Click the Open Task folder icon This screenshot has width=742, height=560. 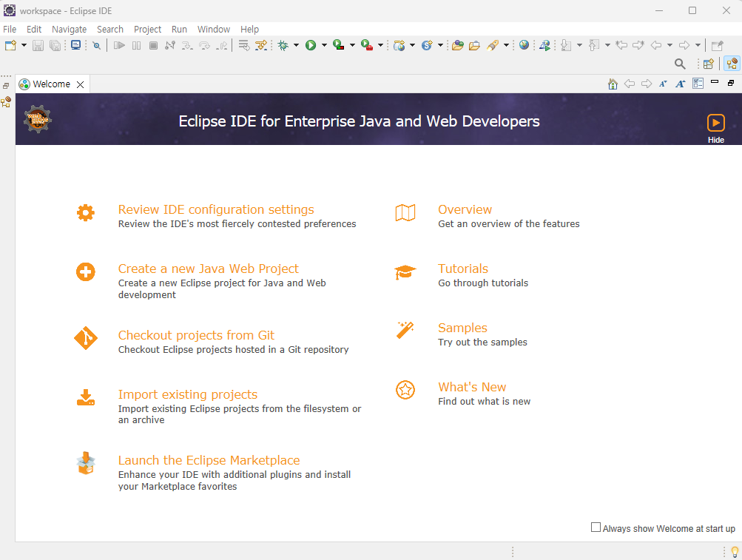click(474, 45)
